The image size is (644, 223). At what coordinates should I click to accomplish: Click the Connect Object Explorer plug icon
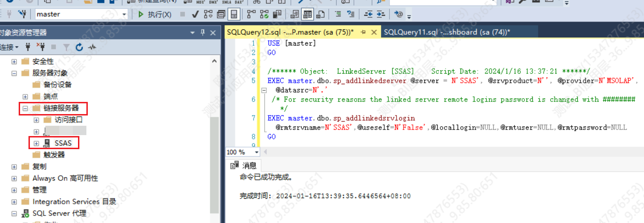(x=28, y=47)
